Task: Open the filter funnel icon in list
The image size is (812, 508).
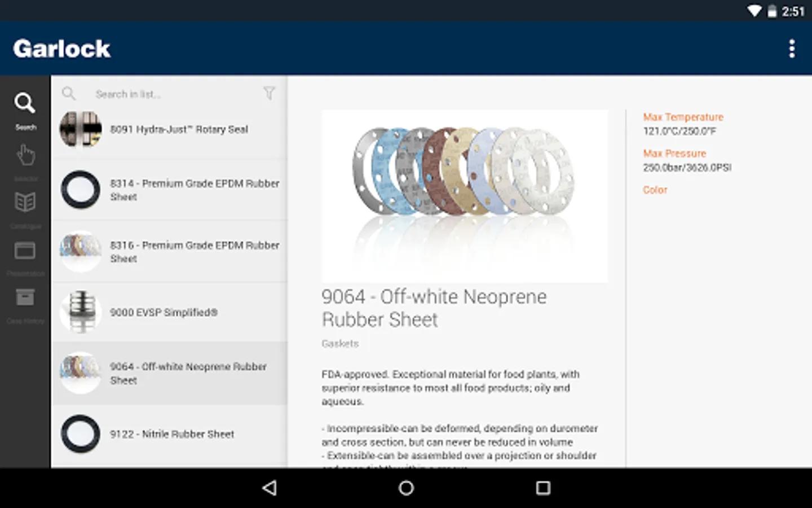Action: click(270, 93)
